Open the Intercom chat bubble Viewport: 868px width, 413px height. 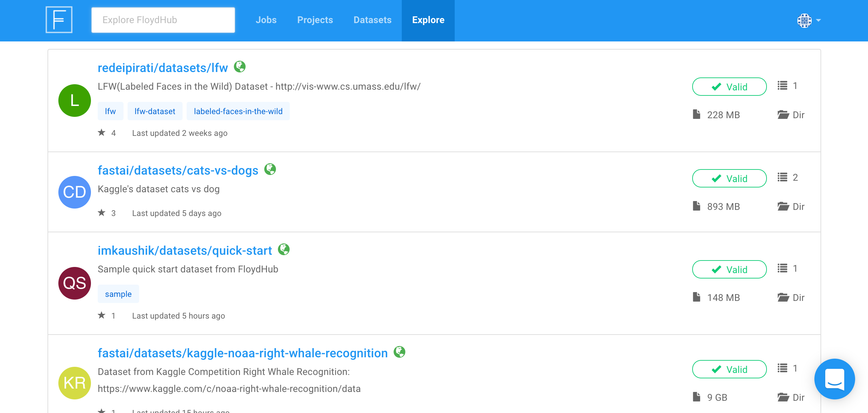point(834,379)
